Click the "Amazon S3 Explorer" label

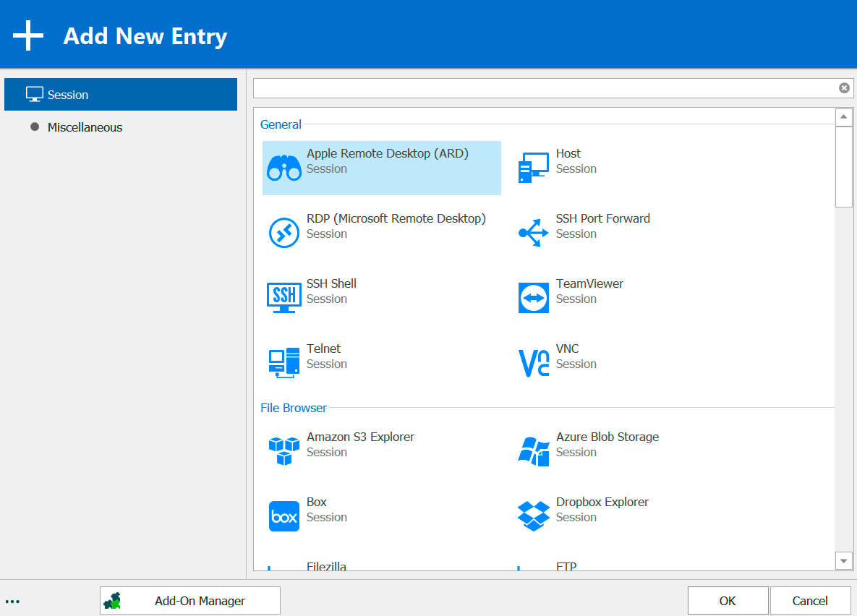click(360, 437)
